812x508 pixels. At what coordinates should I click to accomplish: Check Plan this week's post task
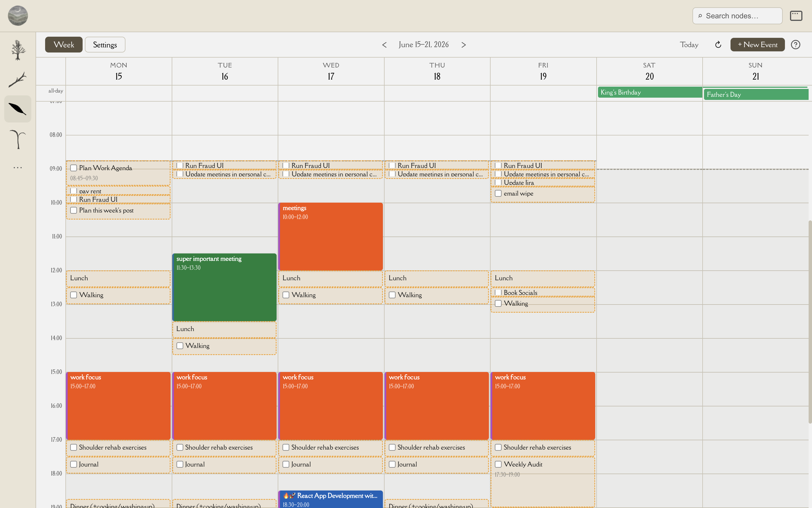click(x=74, y=210)
